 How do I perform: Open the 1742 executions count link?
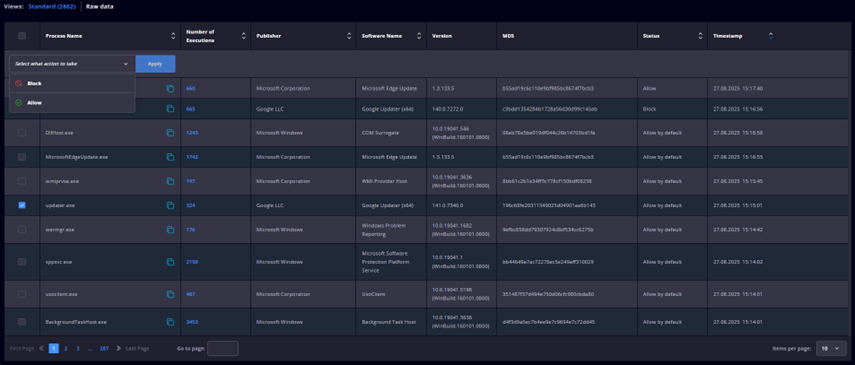(192, 157)
